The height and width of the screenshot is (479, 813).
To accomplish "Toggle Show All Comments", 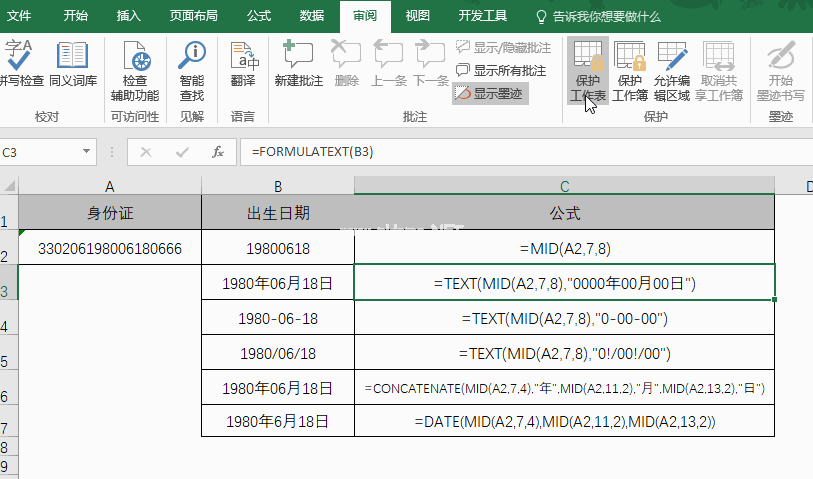I will tap(501, 71).
